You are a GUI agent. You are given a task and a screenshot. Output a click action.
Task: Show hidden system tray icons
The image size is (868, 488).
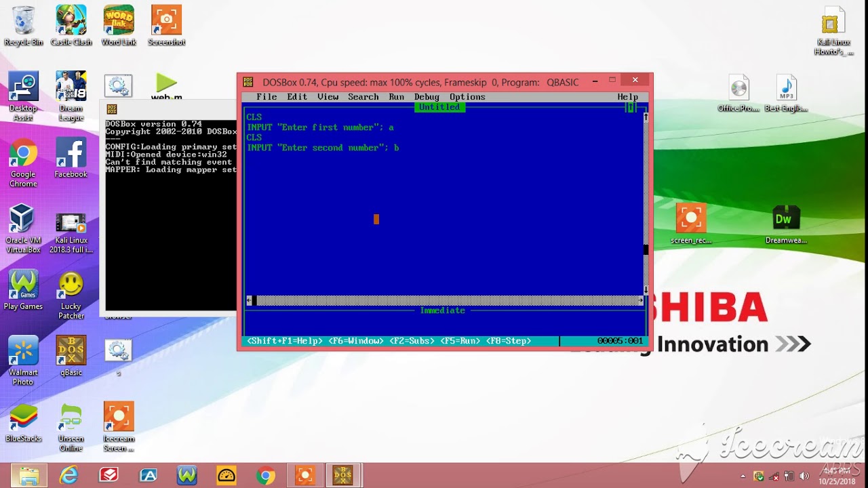pyautogui.click(x=744, y=476)
